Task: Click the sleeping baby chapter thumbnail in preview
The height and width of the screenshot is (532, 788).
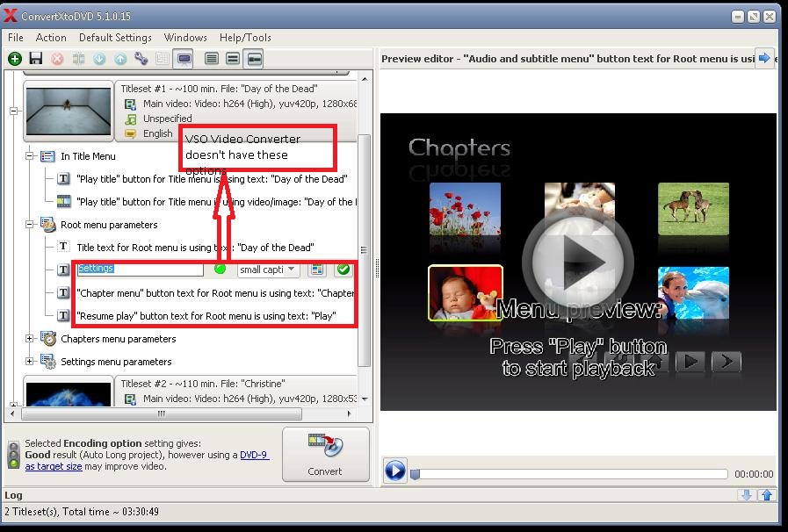Action: [x=466, y=293]
